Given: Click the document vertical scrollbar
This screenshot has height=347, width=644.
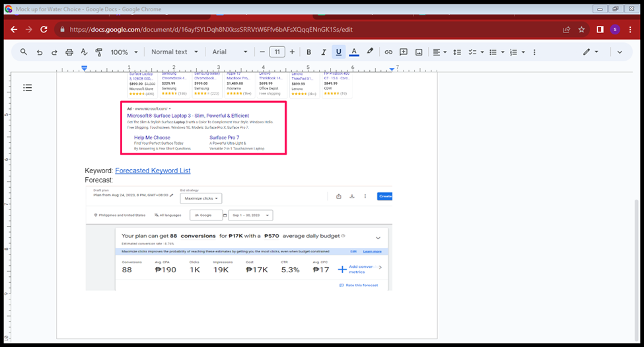Looking at the screenshot, I should (637, 272).
